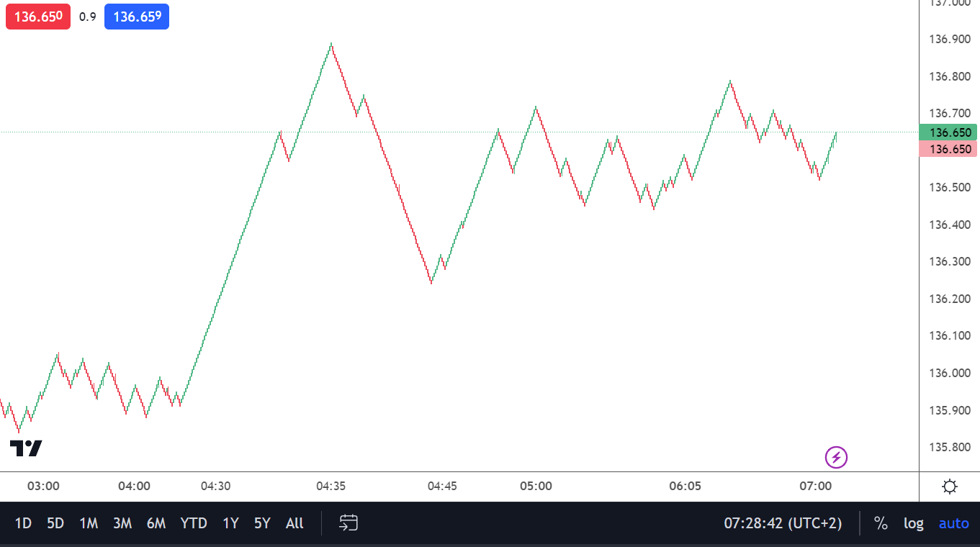Image resolution: width=980 pixels, height=547 pixels.
Task: Switch to 3M time range
Action: pyautogui.click(x=122, y=523)
